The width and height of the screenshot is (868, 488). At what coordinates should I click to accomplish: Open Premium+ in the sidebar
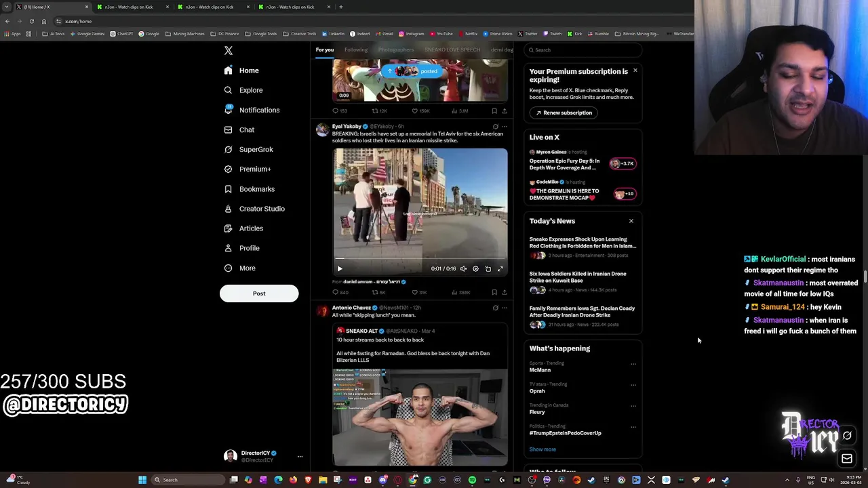(x=248, y=169)
